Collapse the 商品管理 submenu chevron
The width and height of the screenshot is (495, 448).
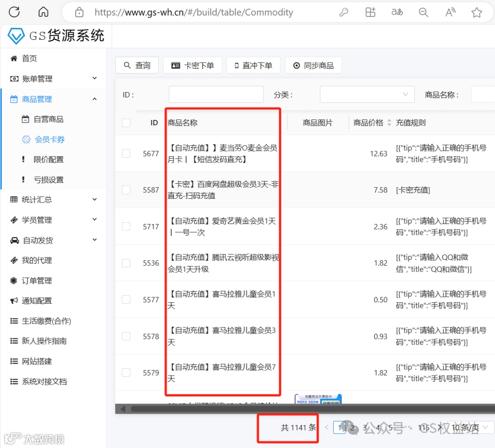pos(94,99)
